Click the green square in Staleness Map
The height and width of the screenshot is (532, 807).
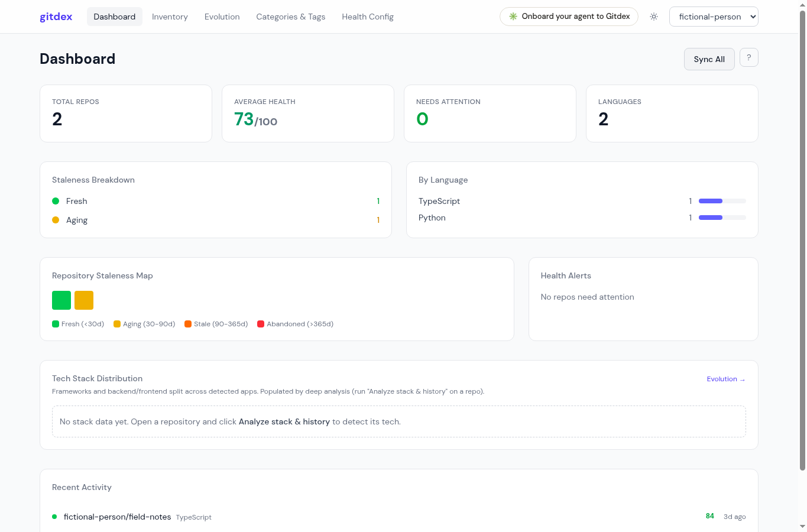(x=61, y=300)
